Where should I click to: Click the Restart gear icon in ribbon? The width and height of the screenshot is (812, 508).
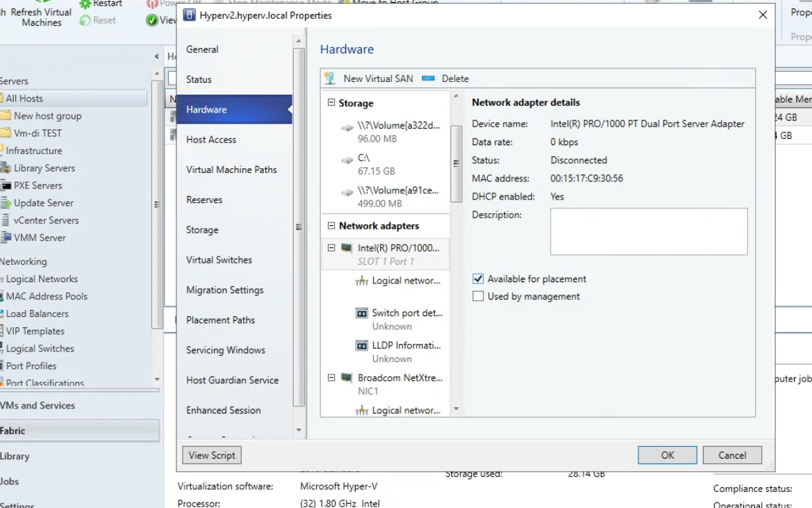click(85, 4)
